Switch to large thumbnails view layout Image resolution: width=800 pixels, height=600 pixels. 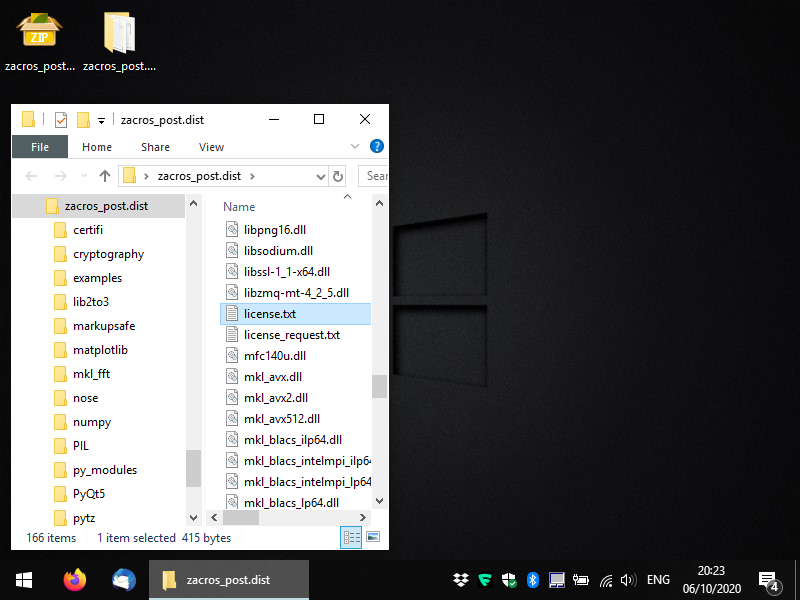[373, 538]
